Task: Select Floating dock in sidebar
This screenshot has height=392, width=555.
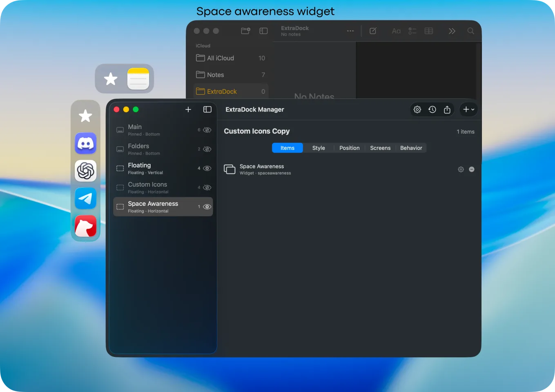Action: (163, 168)
